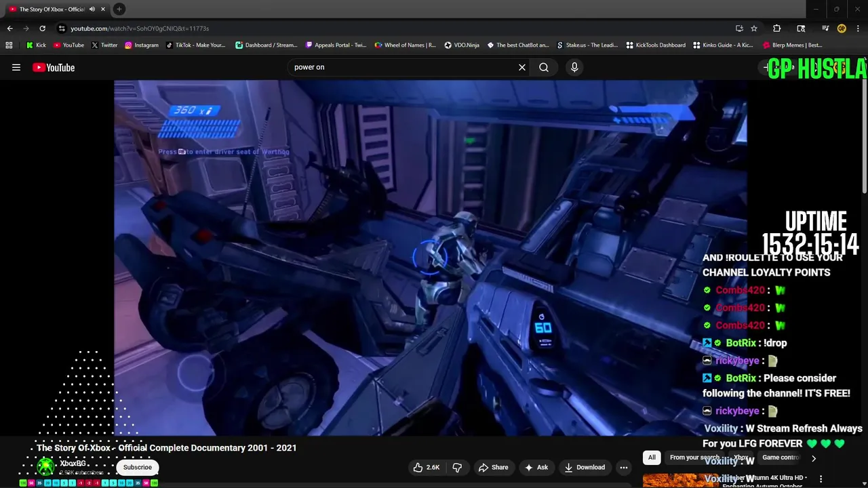Like the video (2.6K)
Image resolution: width=868 pixels, height=488 pixels.
(x=427, y=467)
